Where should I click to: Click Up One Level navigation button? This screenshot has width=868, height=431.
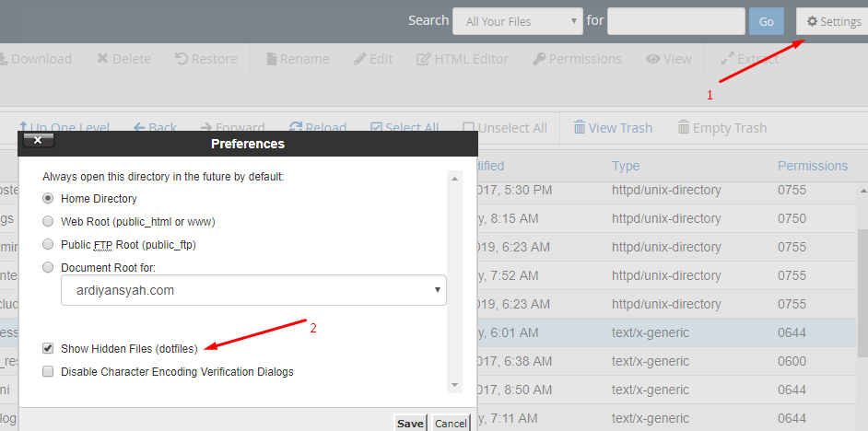(x=65, y=128)
